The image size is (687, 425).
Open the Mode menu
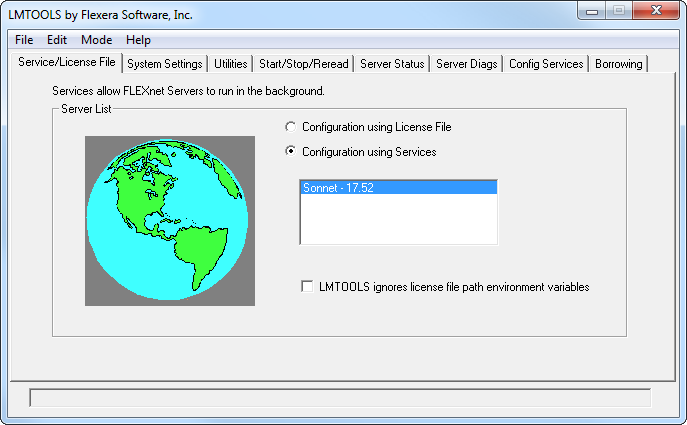(96, 40)
